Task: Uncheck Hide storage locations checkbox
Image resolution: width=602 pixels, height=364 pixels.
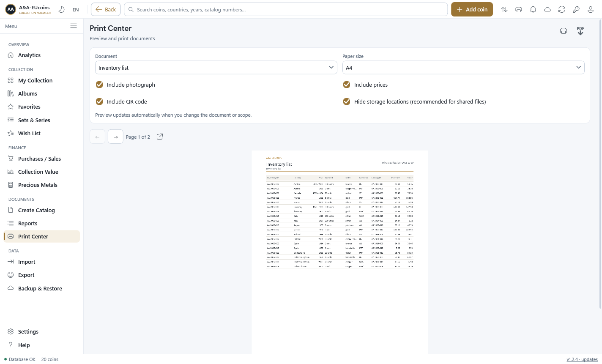Action: click(347, 101)
